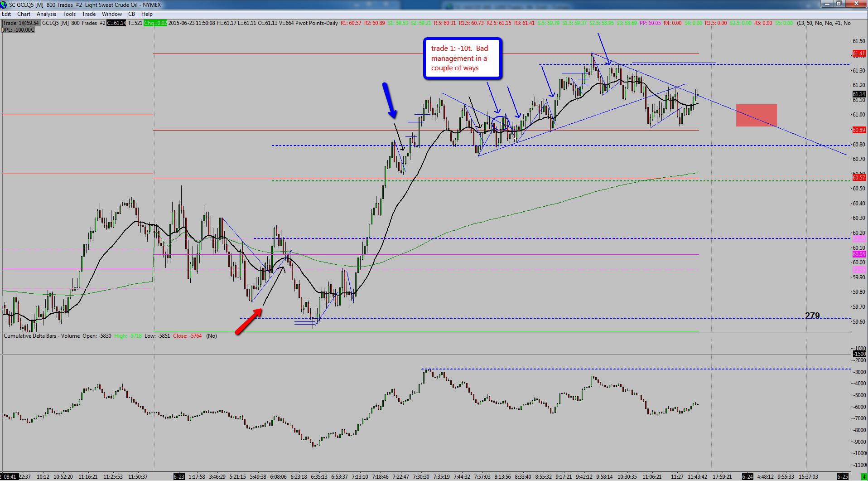Click the 6-23 date marker on time axis
Viewport: 868px width, 481px height.
tap(179, 477)
